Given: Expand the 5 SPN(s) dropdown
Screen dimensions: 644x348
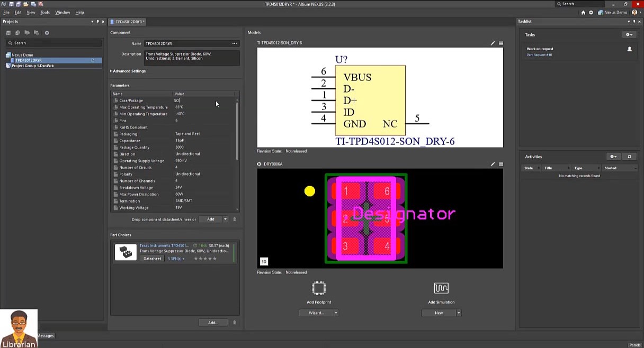Looking at the screenshot, I should click(176, 259).
